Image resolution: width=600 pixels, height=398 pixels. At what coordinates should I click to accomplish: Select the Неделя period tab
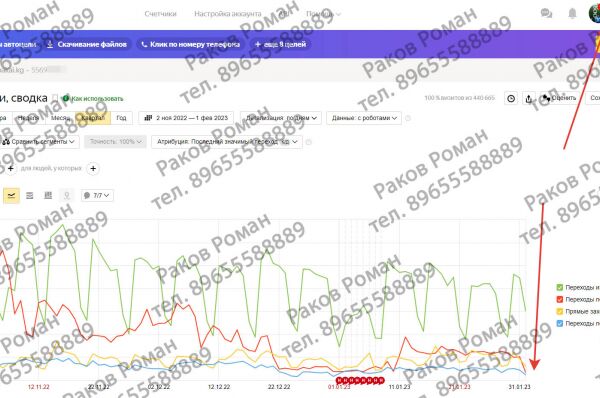(x=29, y=118)
